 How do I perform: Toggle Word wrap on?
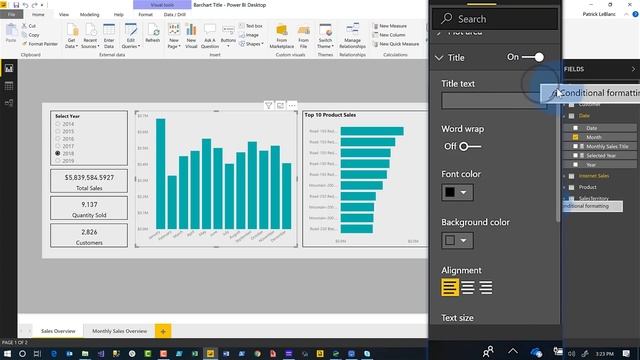tap(469, 146)
